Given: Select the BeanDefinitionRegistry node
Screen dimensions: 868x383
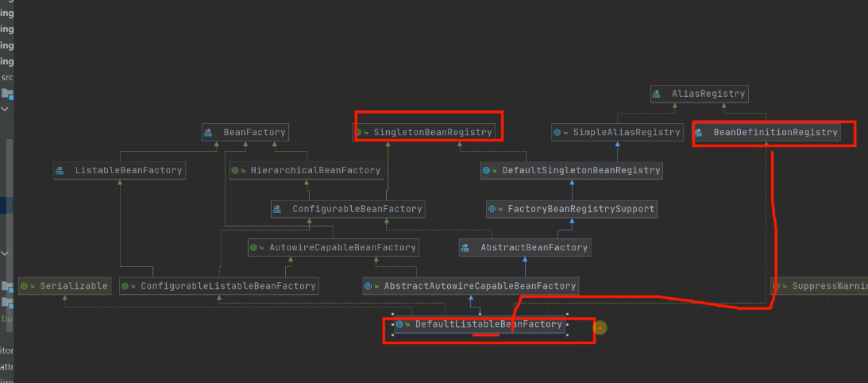Looking at the screenshot, I should point(766,133).
